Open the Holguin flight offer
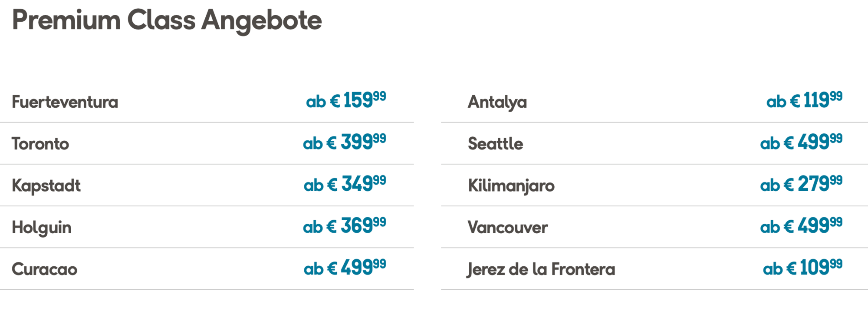868x318 pixels. (x=42, y=228)
